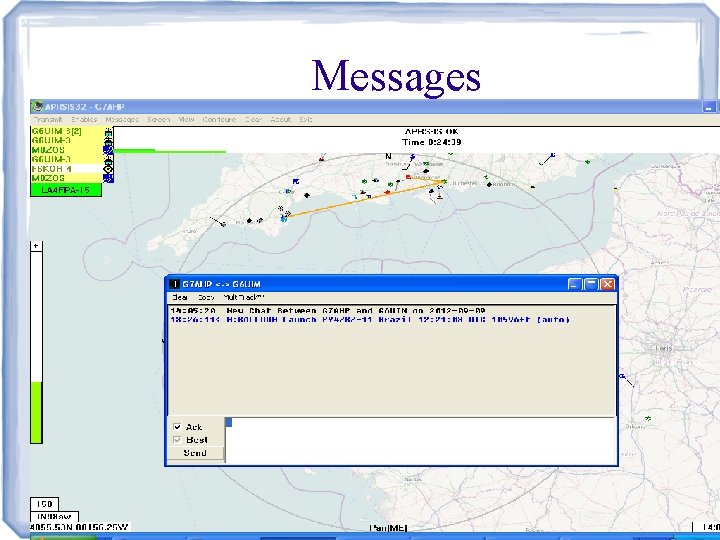Screen dimensions: 720x540
Task: Click the plus zoom button above the zoom bar
Action: point(36,246)
